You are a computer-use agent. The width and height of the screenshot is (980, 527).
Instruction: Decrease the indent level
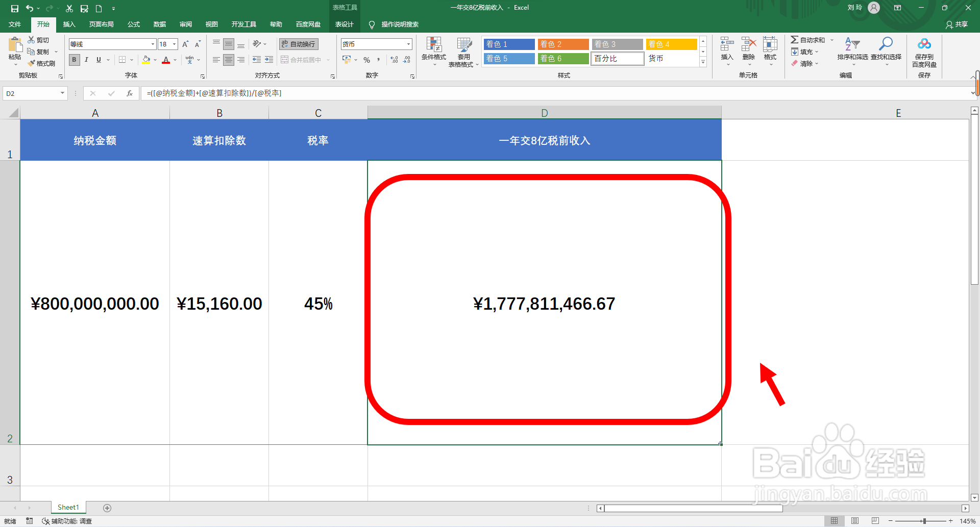point(257,60)
